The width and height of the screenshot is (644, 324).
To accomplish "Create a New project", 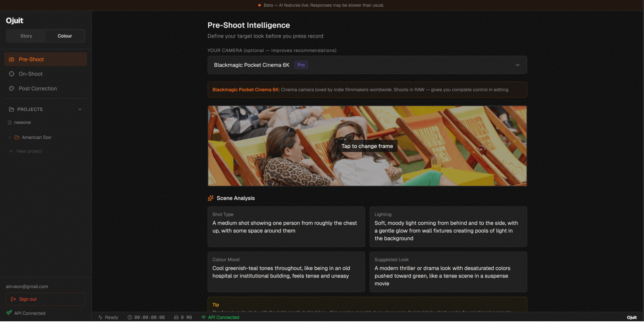I will [x=29, y=151].
